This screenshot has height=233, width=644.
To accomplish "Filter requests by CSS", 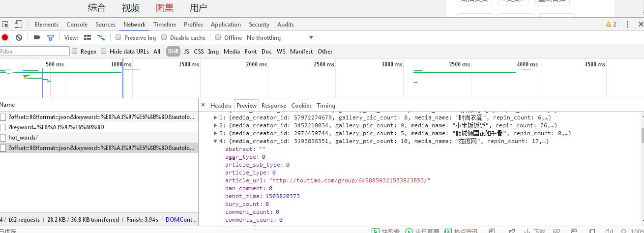I will 199,51.
